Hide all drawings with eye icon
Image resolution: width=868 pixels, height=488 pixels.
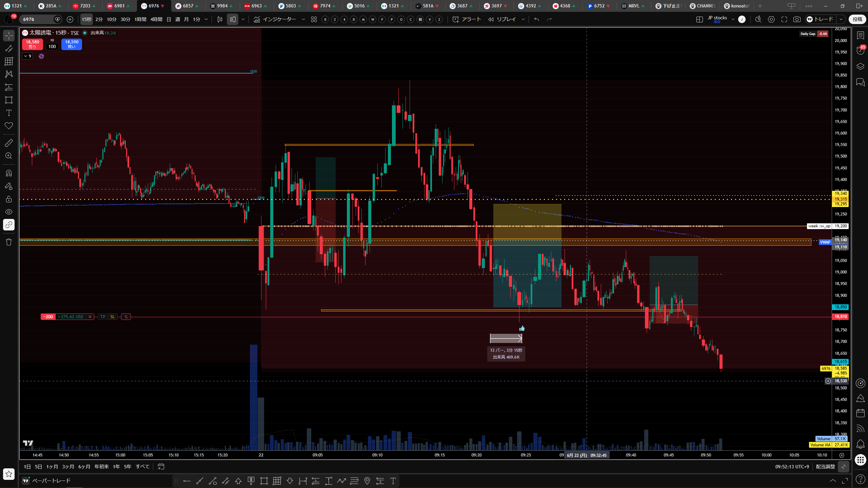point(9,212)
